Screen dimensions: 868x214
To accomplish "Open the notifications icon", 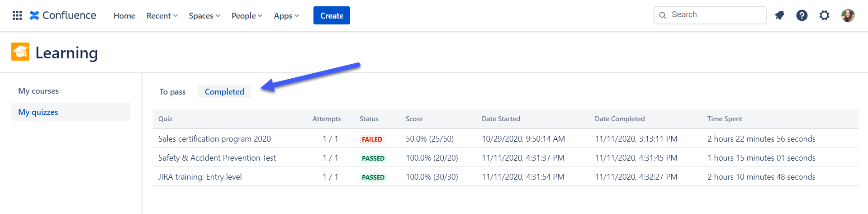I will [779, 15].
